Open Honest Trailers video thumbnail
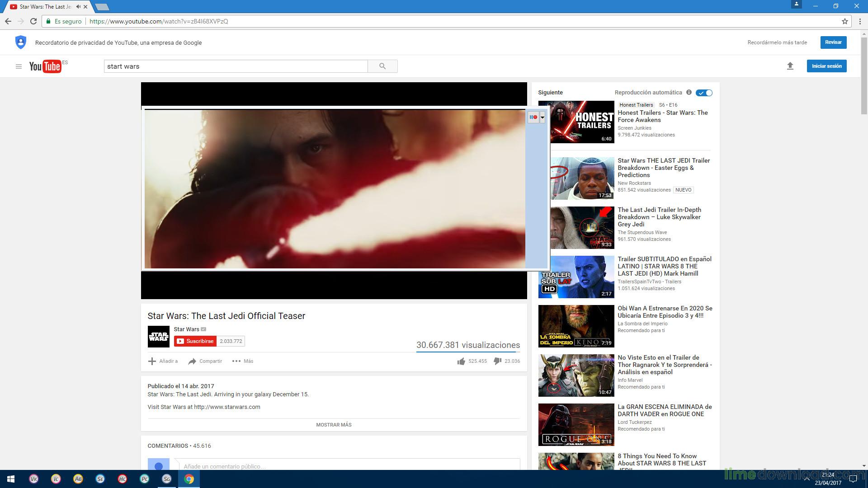 click(576, 122)
